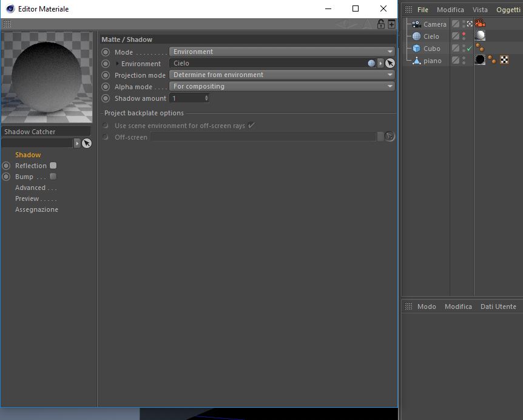Click the layer square icon on Camera row
The width and height of the screenshot is (523, 420).
point(456,24)
